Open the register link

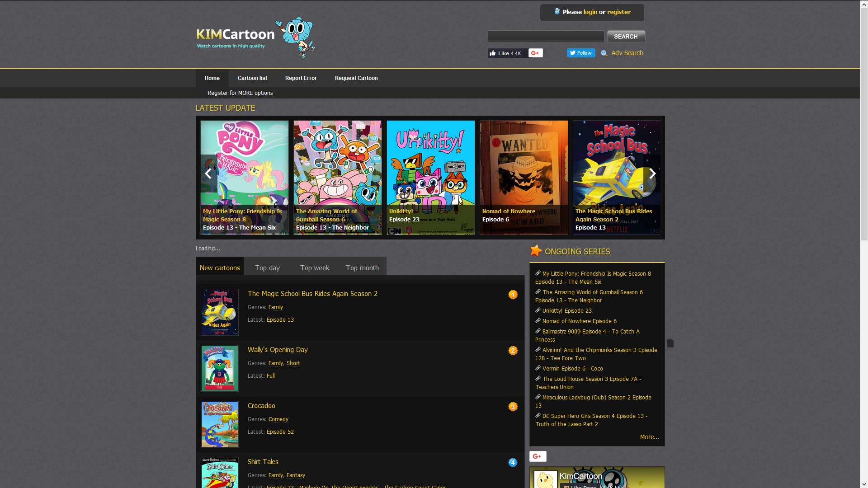coord(619,12)
